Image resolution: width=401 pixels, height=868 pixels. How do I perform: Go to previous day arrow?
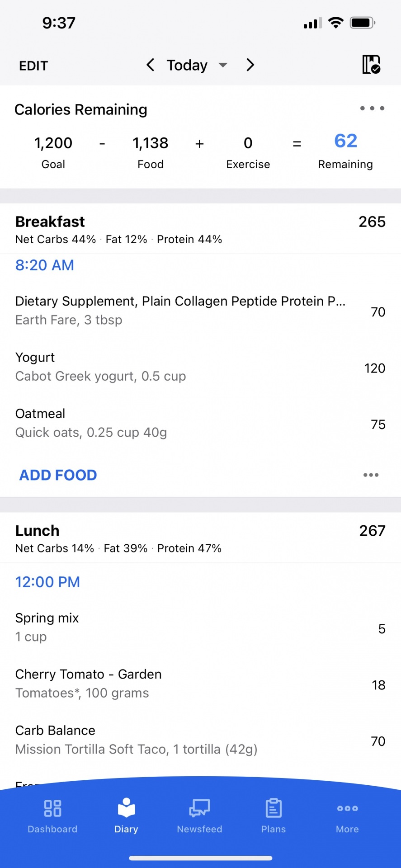[x=151, y=65]
